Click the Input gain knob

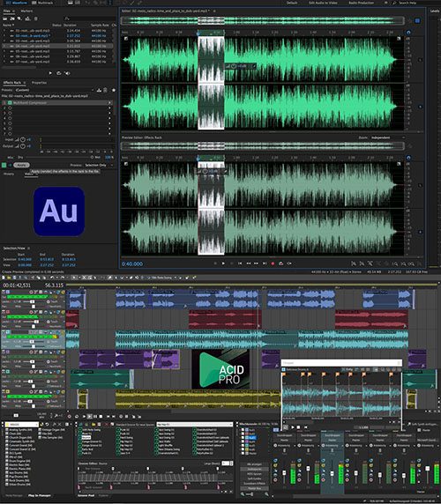23,140
